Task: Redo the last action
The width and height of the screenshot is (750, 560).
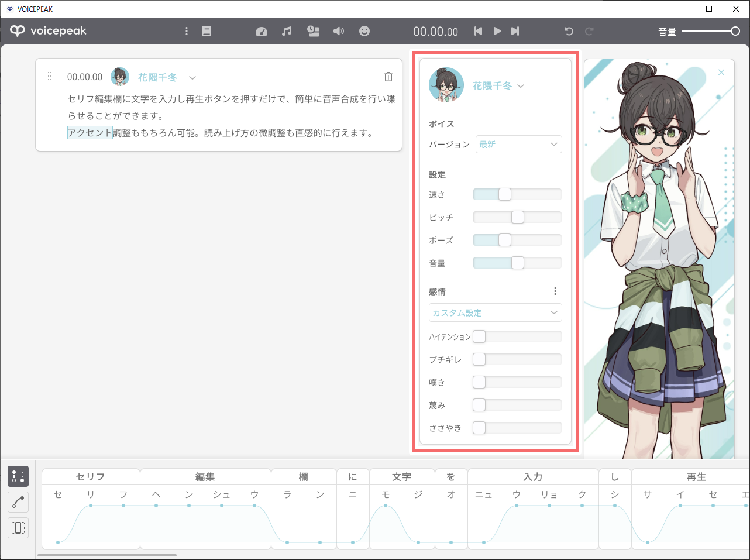Action: (x=589, y=31)
